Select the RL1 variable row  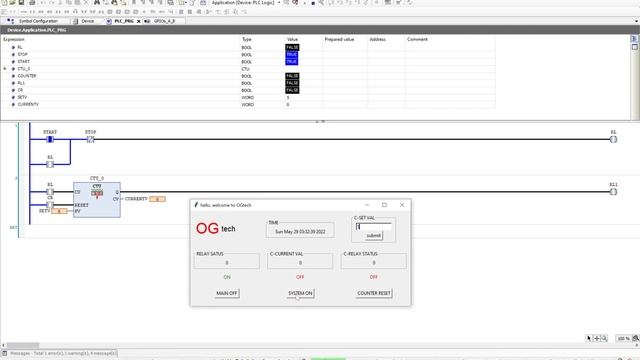click(x=247, y=83)
